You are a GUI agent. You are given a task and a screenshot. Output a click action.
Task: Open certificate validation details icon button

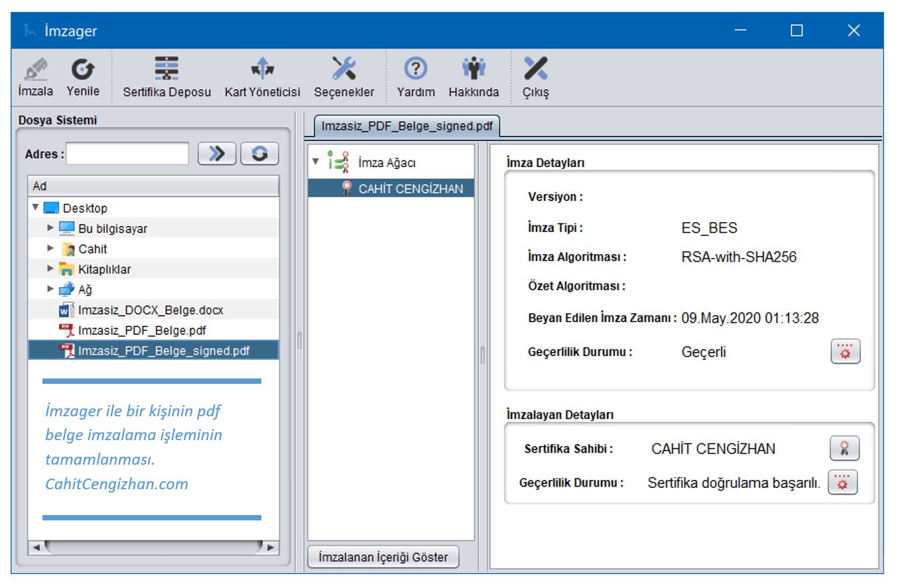843,483
